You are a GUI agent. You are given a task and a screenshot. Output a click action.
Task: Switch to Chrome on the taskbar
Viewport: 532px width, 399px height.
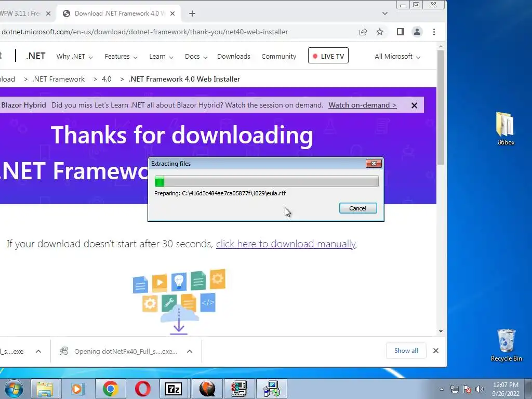110,389
